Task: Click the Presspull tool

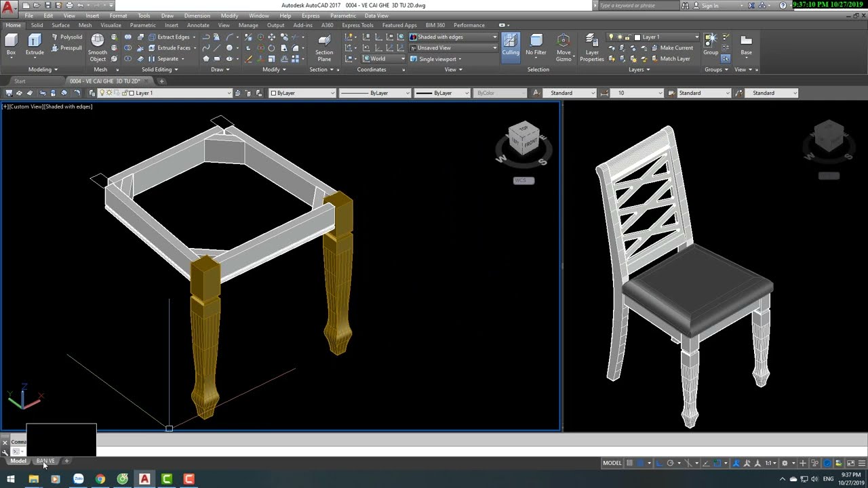Action: 66,48
